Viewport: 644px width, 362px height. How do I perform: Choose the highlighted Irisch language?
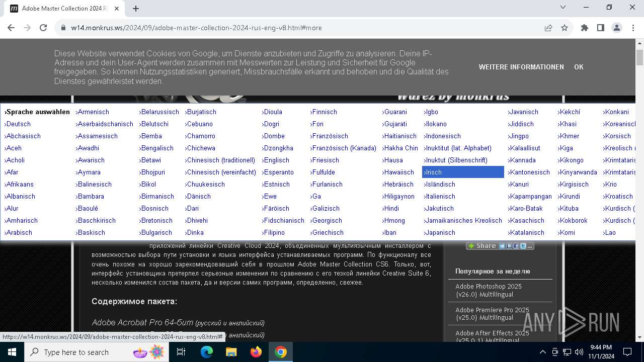click(463, 172)
